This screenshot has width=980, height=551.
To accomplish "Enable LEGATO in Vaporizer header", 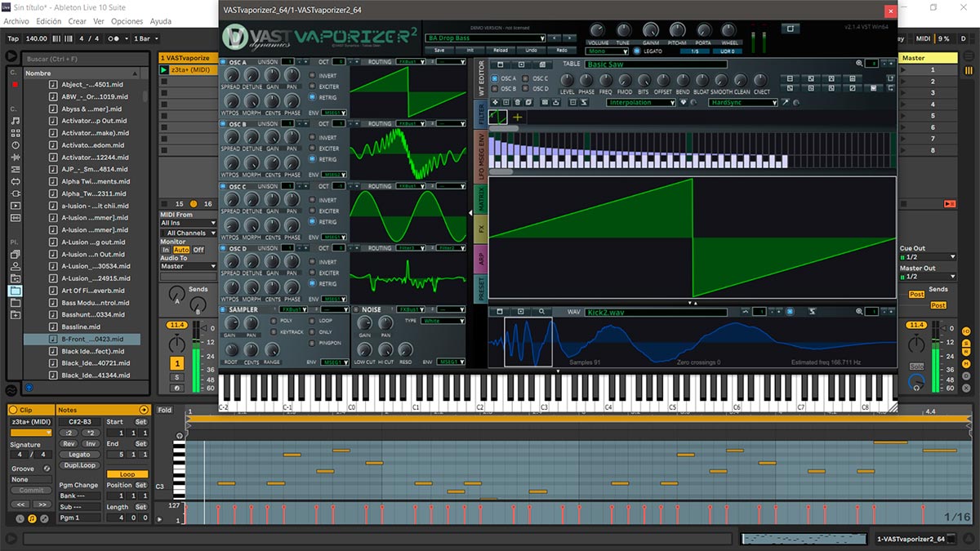I will [637, 51].
